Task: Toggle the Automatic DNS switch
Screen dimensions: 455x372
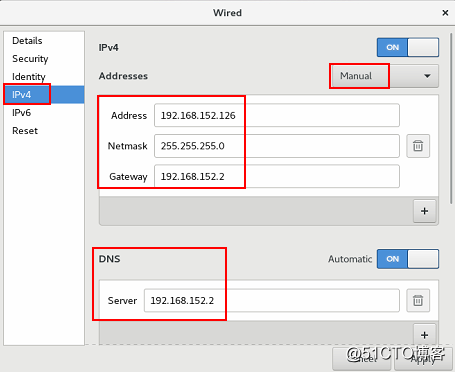Action: [x=408, y=259]
